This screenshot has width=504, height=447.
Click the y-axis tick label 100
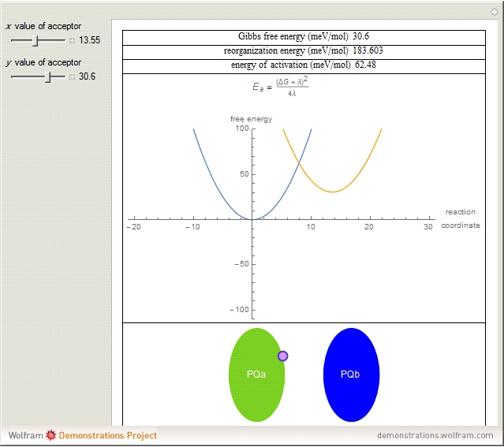pos(242,129)
